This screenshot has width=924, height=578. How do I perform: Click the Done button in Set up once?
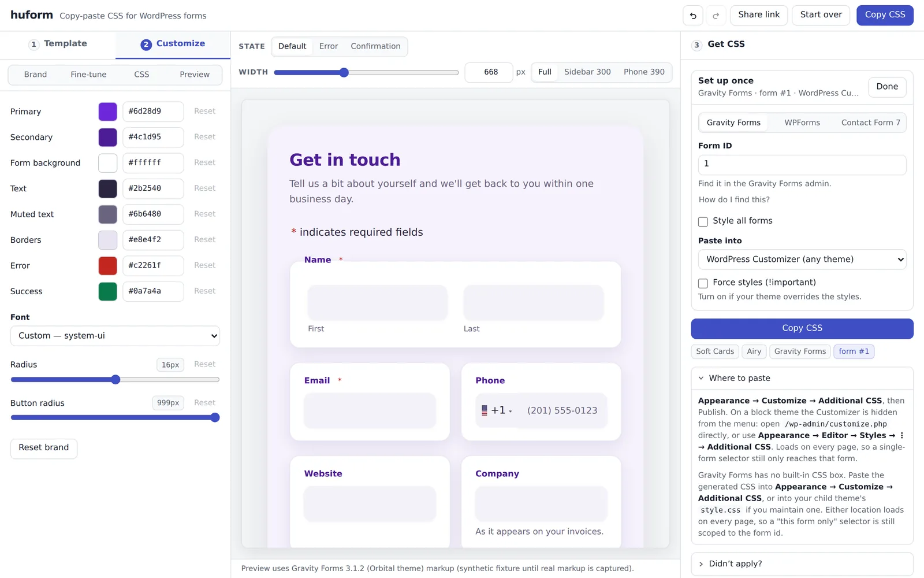pos(887,87)
